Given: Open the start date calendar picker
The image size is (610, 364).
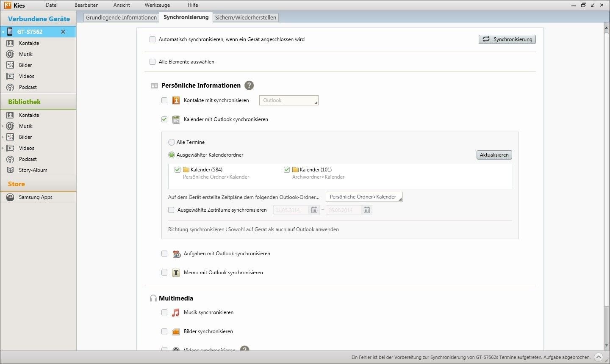Looking at the screenshot, I should pyautogui.click(x=314, y=210).
